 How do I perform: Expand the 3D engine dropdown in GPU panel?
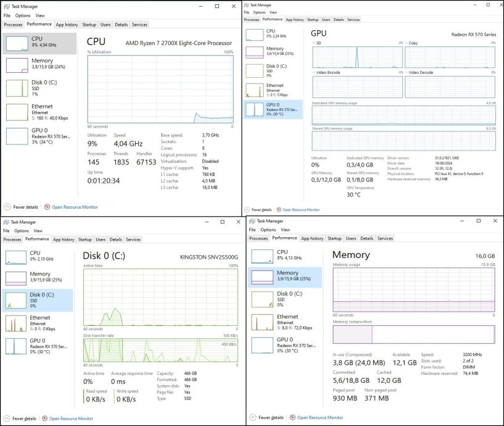314,43
